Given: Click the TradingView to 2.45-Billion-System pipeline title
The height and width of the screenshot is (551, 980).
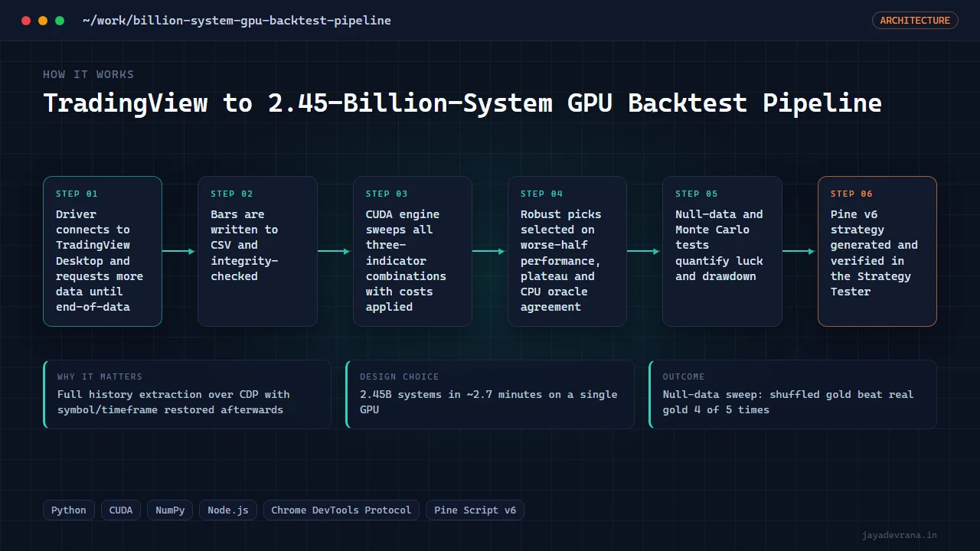Looking at the screenshot, I should pos(462,103).
